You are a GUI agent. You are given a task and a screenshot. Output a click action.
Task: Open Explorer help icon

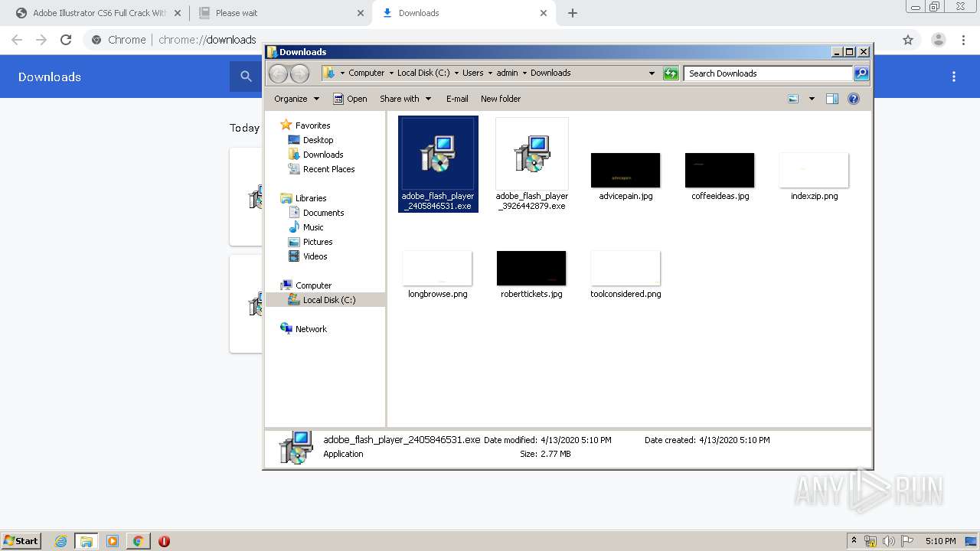point(854,99)
